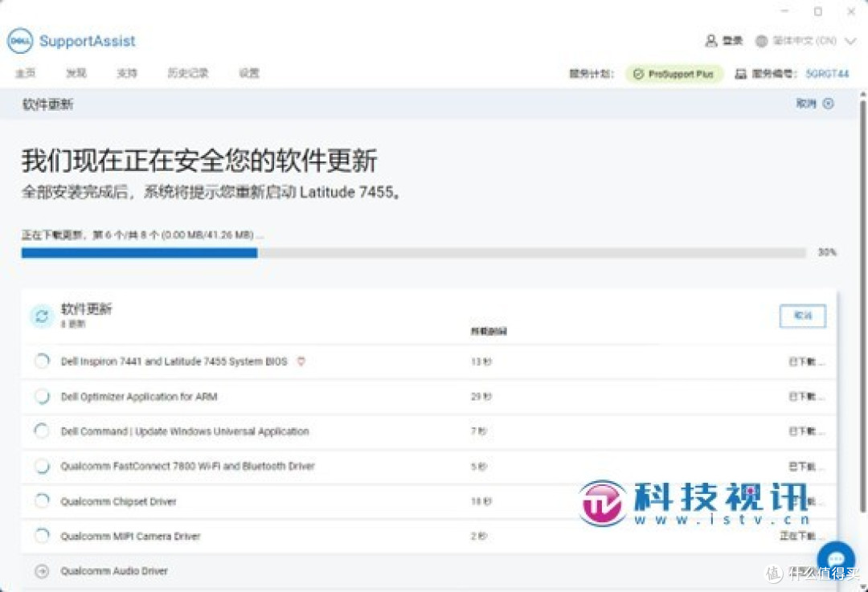Click service tag 5GRGT44 link
Viewport: 868px width, 592px height.
pos(827,74)
